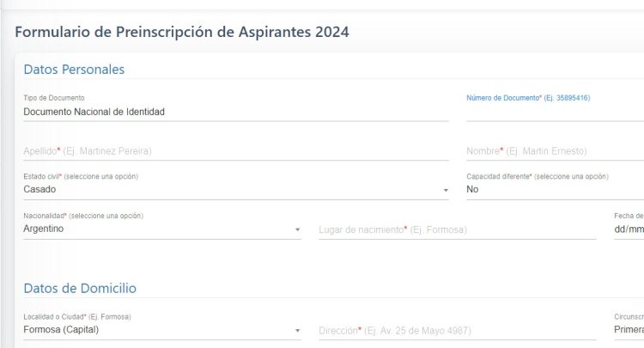Click the Datos de Domicilio section heading

pyautogui.click(x=80, y=289)
